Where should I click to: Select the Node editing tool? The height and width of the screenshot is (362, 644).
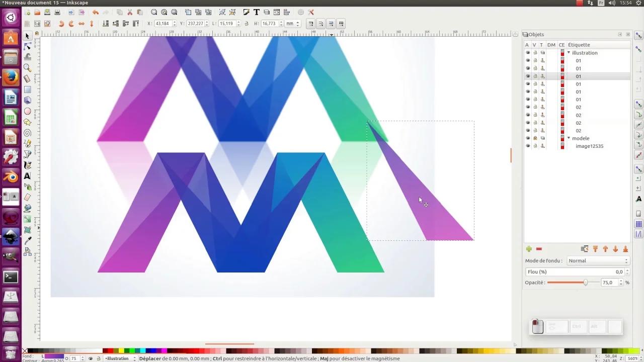pyautogui.click(x=27, y=46)
